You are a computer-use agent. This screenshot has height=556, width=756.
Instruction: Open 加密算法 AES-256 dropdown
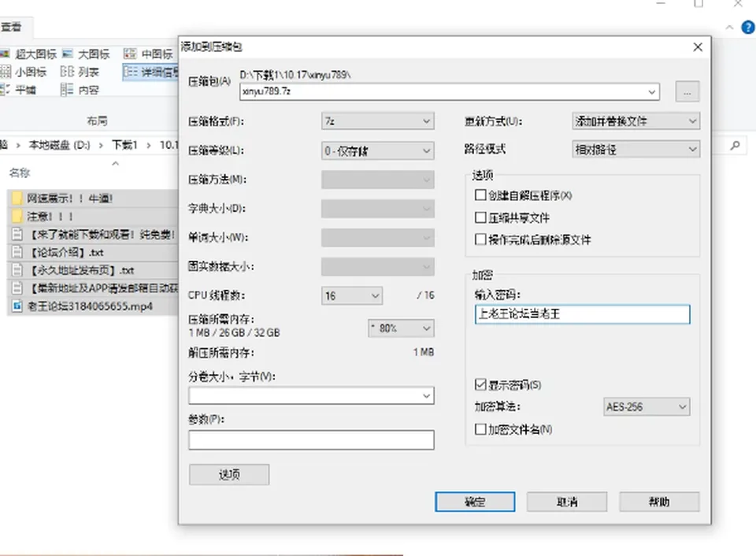(646, 406)
